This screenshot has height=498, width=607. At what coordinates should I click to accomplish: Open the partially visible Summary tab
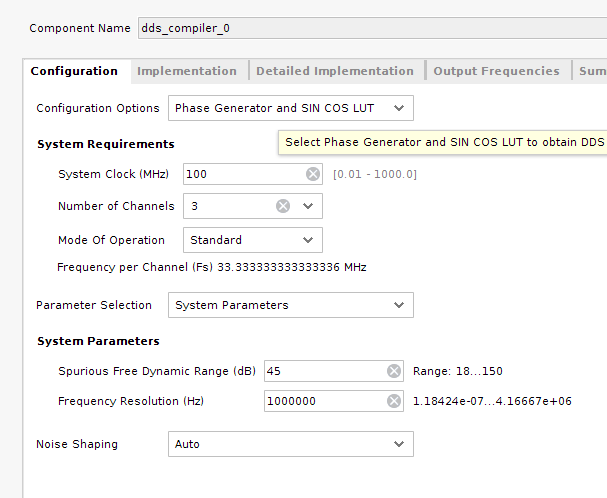pos(592,71)
